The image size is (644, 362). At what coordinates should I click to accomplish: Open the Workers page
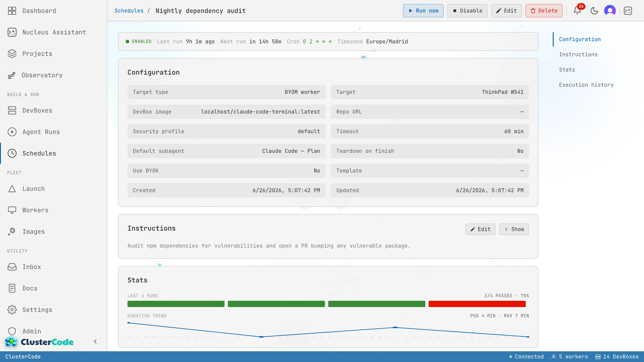(36, 210)
